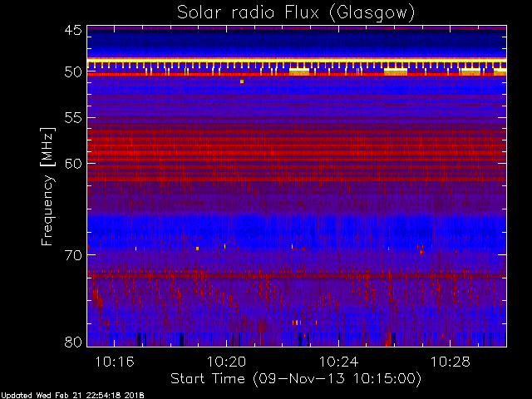Click the 55 frequency tick label
This screenshot has width=532, height=399.
[x=73, y=118]
